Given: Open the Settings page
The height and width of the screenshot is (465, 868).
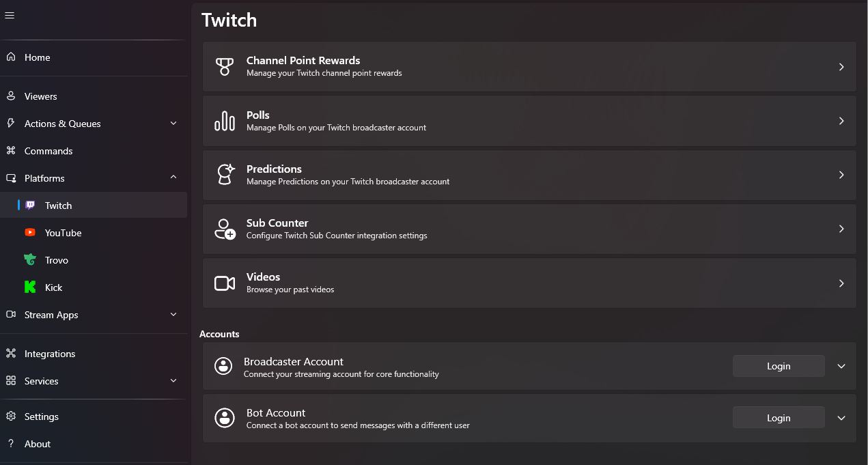Looking at the screenshot, I should [41, 417].
